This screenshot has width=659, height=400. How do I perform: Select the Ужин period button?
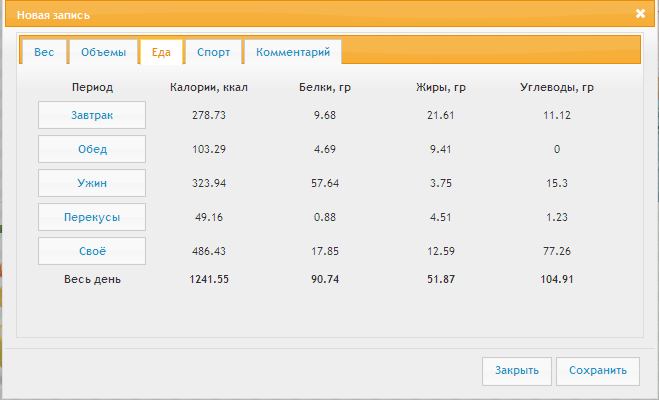pos(92,183)
